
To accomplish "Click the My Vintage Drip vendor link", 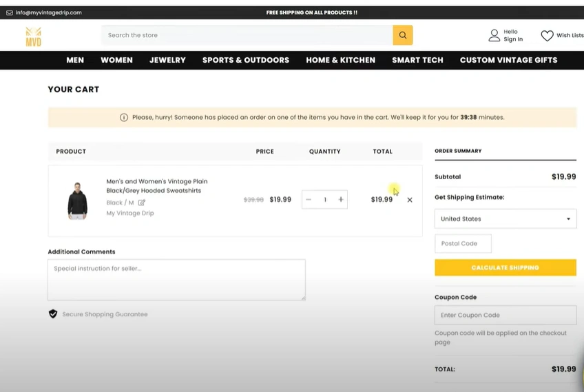I will (x=130, y=213).
